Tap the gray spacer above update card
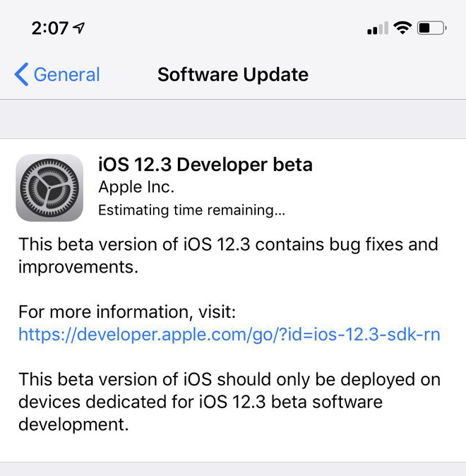Image resolution: width=466 pixels, height=476 pixels. point(233,119)
